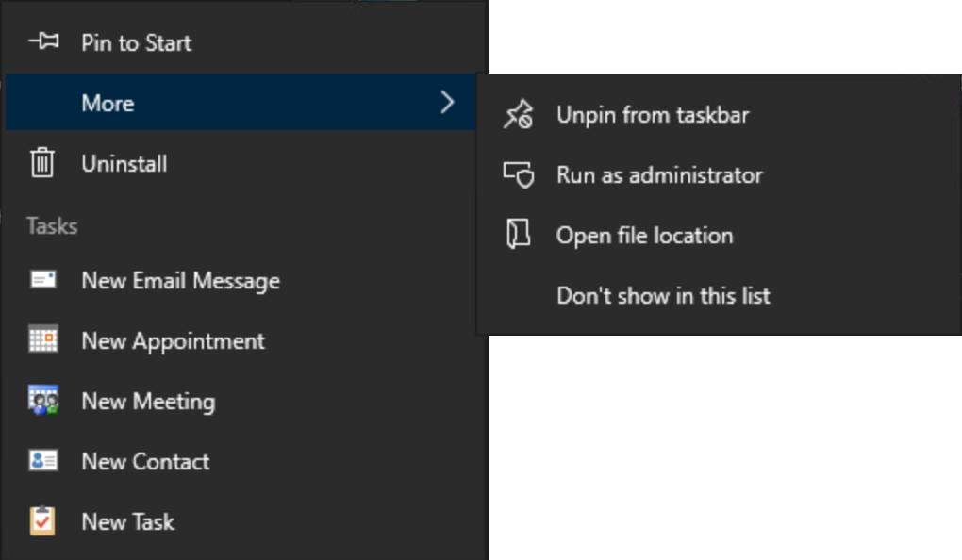The image size is (962, 560).
Task: Click the crossed pin icon for Unpin from taskbar
Action: click(519, 114)
